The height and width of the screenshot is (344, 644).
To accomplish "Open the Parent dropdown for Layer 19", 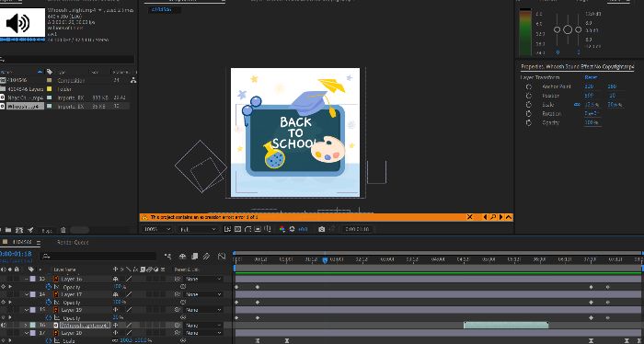I will coord(203,310).
